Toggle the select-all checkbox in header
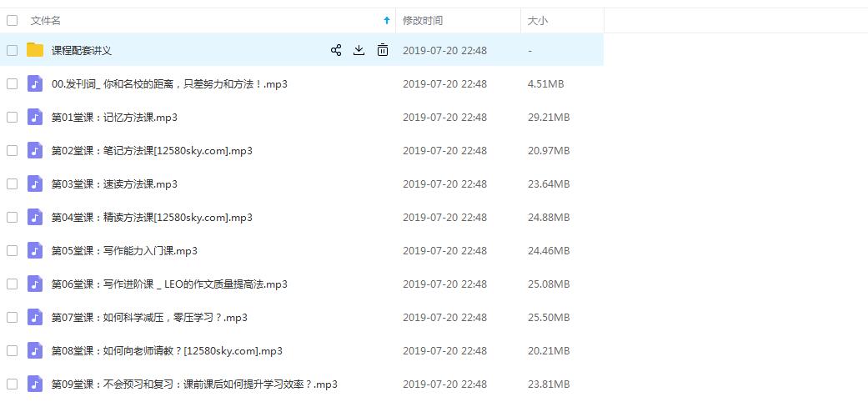This screenshot has width=868, height=402. [x=12, y=20]
